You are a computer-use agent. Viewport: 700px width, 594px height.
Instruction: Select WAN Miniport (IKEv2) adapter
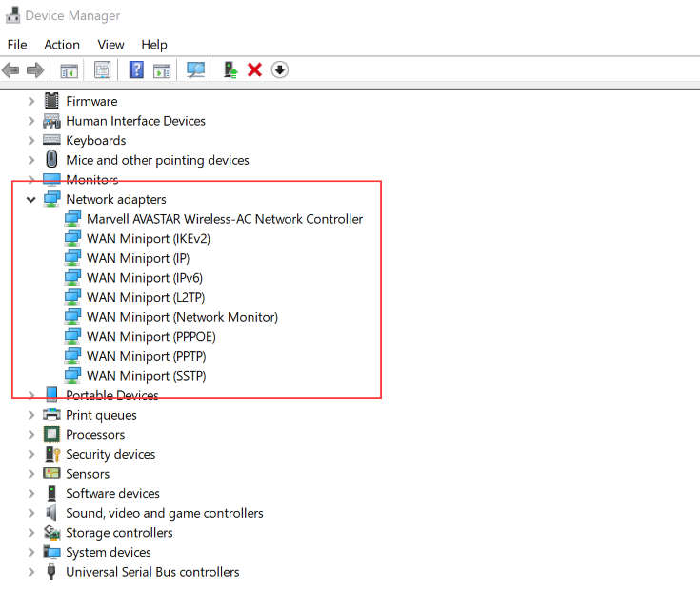(x=148, y=239)
